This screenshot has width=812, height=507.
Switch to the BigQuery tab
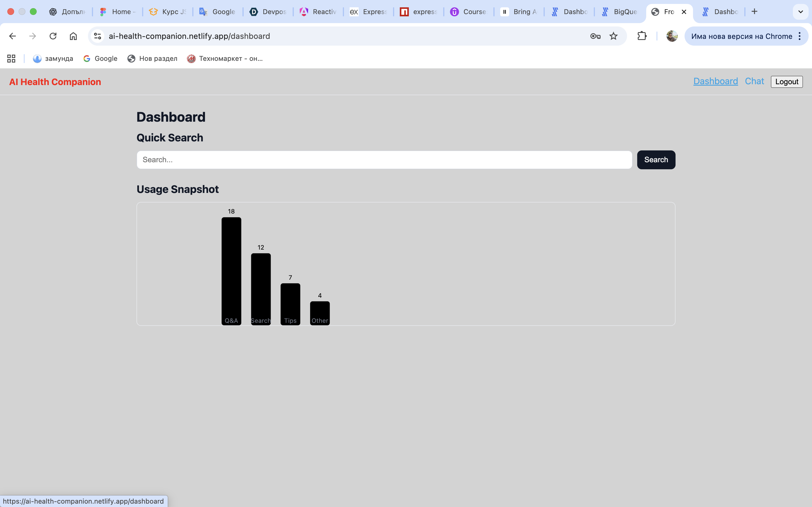(x=619, y=12)
